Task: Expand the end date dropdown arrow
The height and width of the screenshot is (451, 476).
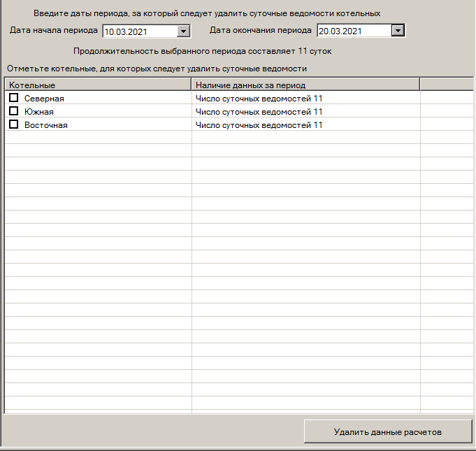Action: click(397, 31)
